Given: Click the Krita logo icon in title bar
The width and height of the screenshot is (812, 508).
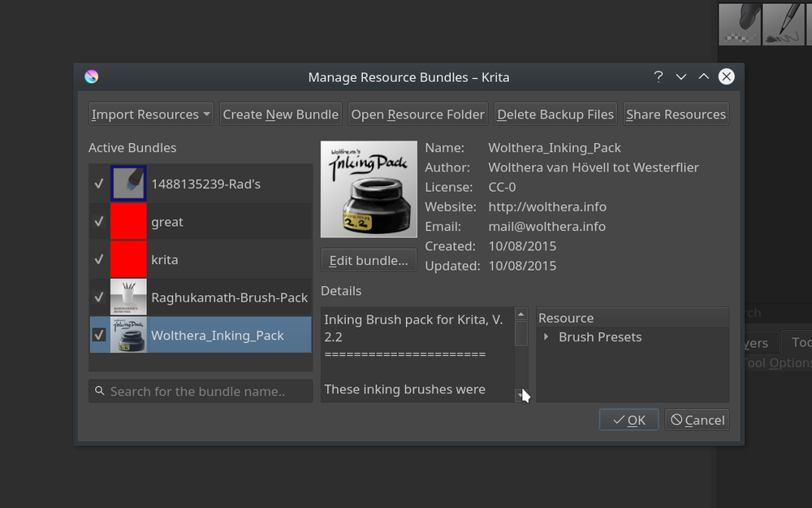Looking at the screenshot, I should point(92,77).
